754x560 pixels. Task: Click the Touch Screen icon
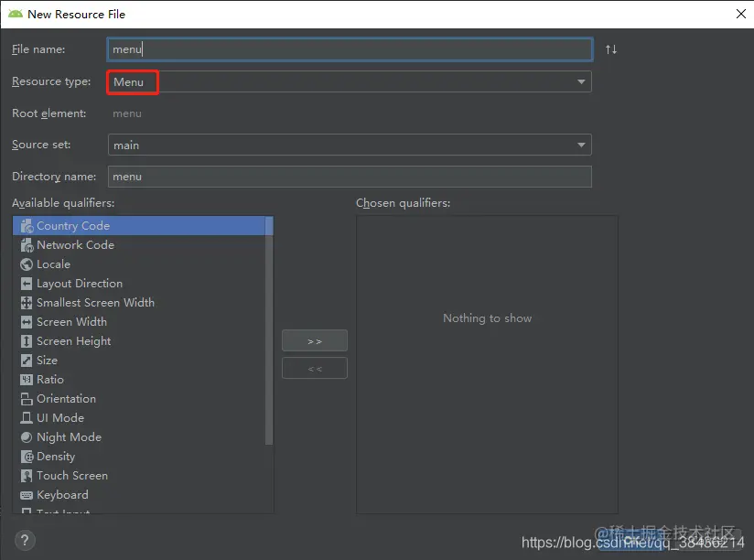point(27,476)
